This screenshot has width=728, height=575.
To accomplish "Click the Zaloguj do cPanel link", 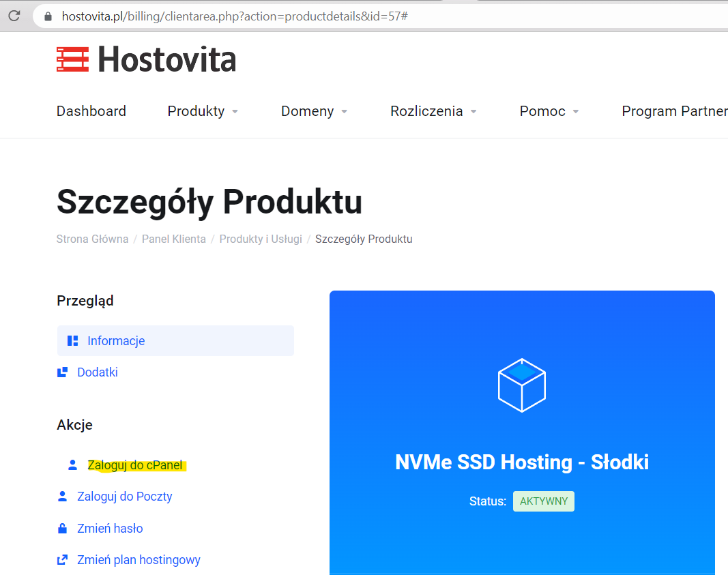I will tap(135, 465).
